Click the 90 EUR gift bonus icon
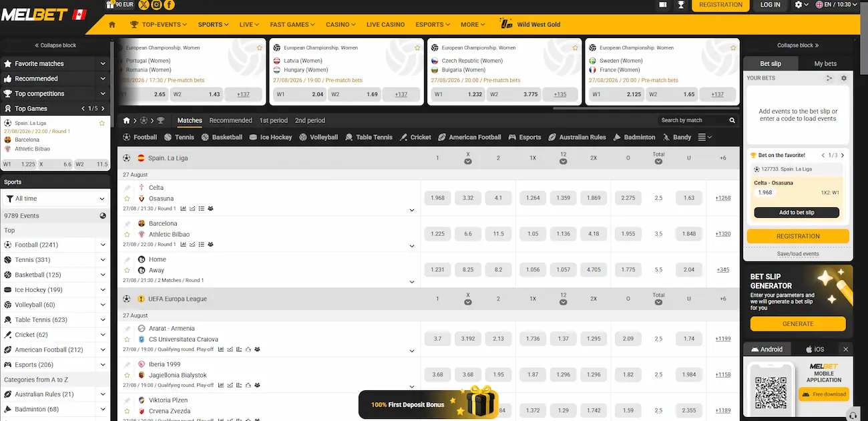The width and height of the screenshot is (868, 421). tap(120, 5)
